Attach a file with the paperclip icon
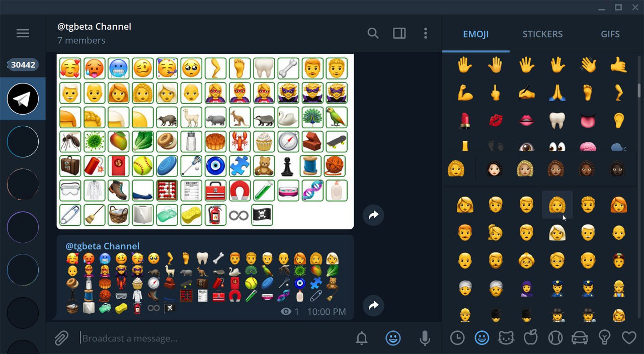Image resolution: width=644 pixels, height=354 pixels. click(x=61, y=338)
